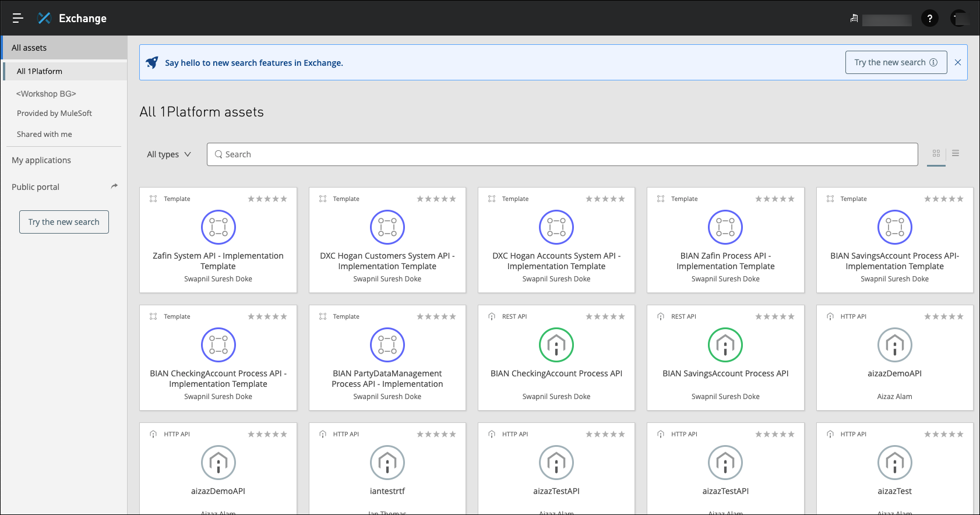
Task: Rate DXC Hogan Customers template with stars
Action: pyautogui.click(x=436, y=199)
